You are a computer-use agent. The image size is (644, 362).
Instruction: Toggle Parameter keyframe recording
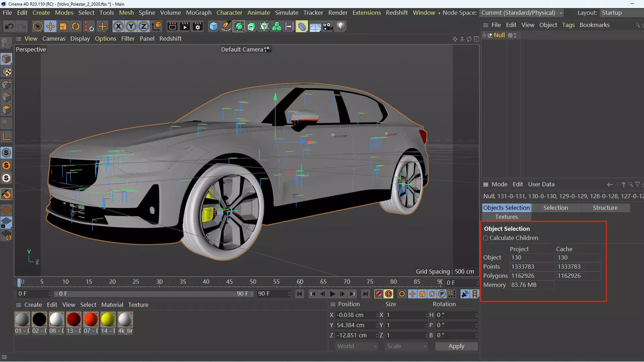442,294
